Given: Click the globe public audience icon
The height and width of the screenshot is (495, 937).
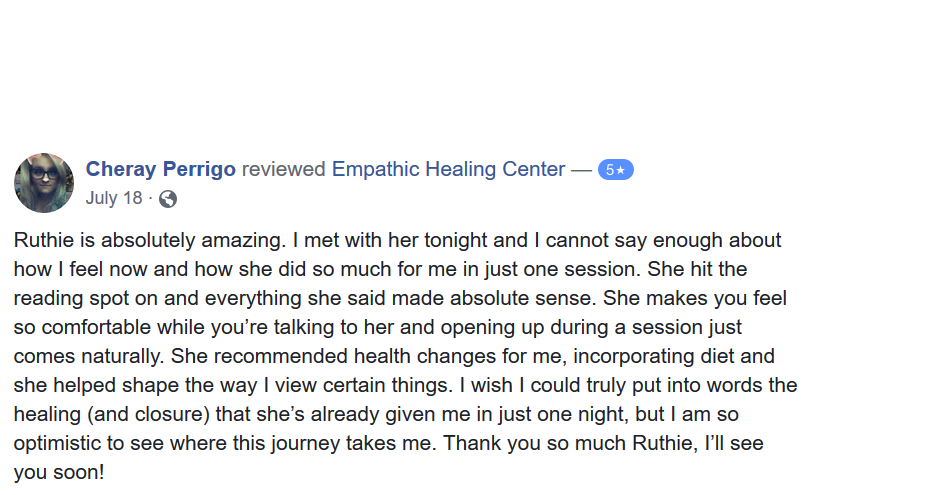Looking at the screenshot, I should pyautogui.click(x=168, y=198).
